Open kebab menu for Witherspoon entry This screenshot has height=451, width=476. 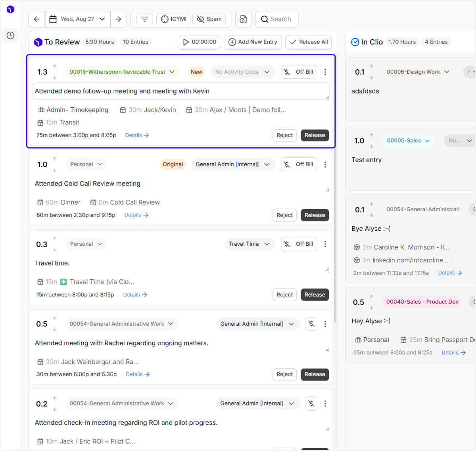click(325, 72)
